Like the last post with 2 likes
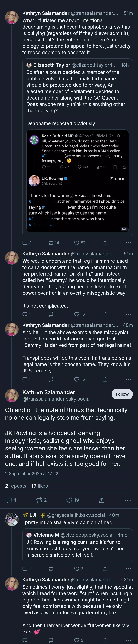Screen dimensions: 138x644 tap(79, 640)
